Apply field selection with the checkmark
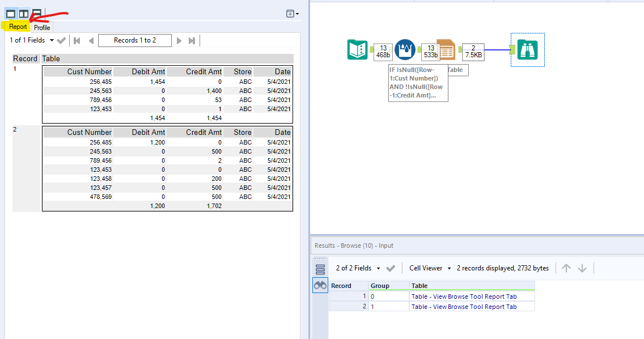644x339 pixels. click(61, 40)
